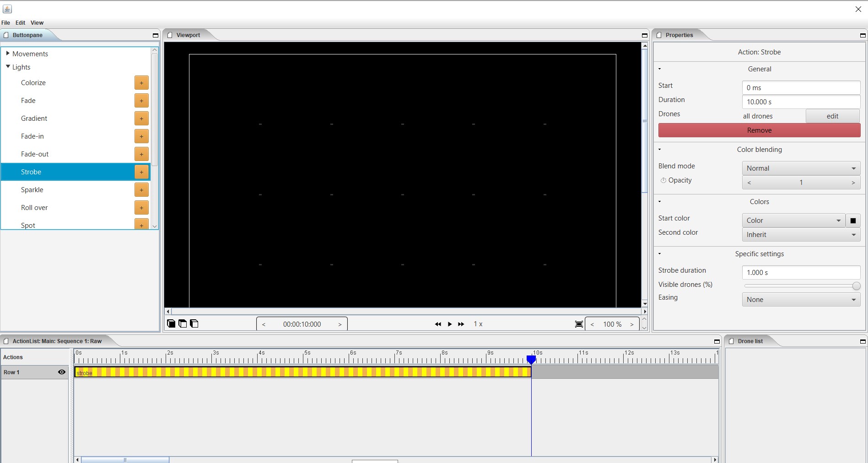Screen dimensions: 868x463
Task: Open the Start color black swatch
Action: click(x=853, y=221)
